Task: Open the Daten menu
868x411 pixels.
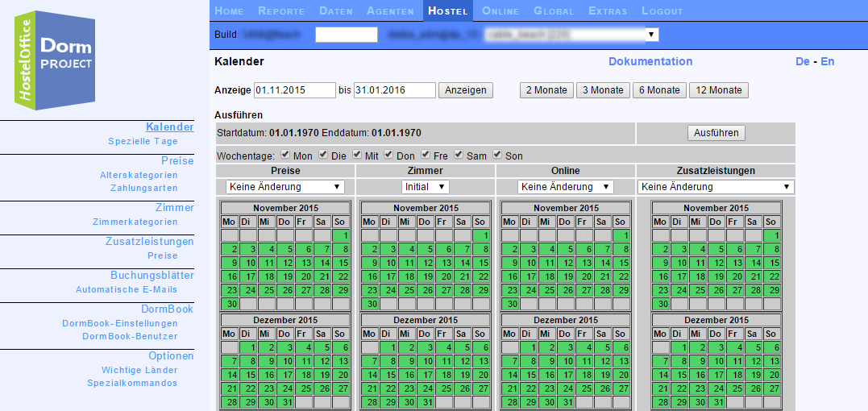Action: tap(335, 10)
